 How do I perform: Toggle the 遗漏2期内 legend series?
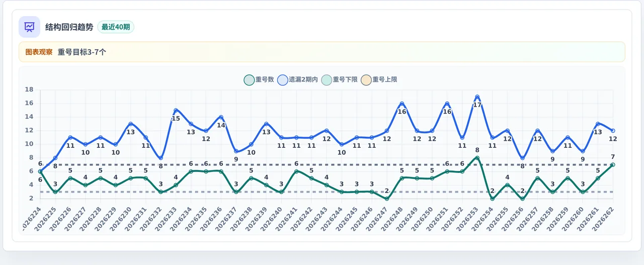[297, 79]
